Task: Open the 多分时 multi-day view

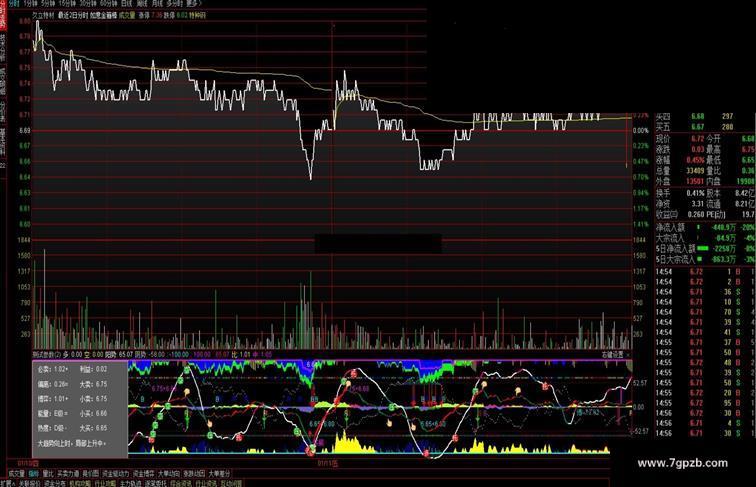Action: coord(175,3)
